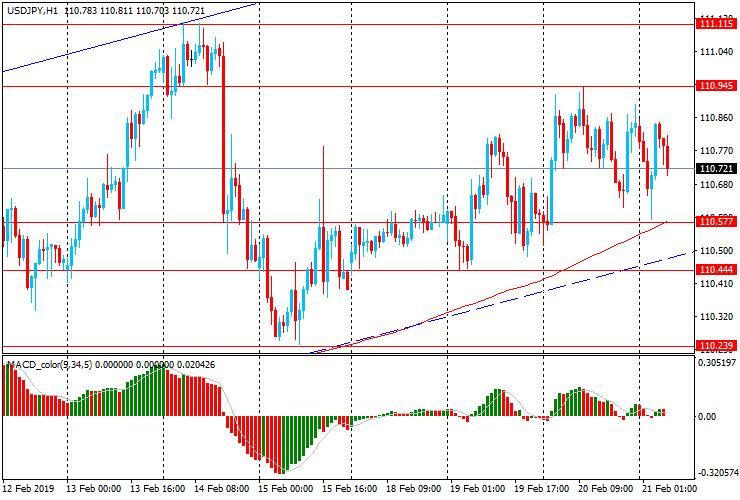The height and width of the screenshot is (500, 740).
Task: Click the 21 Feb 01:00 time label
Action: coord(669,488)
